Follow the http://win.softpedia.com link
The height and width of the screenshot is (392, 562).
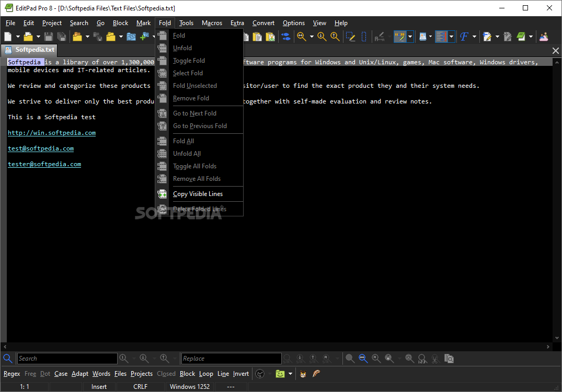click(52, 133)
